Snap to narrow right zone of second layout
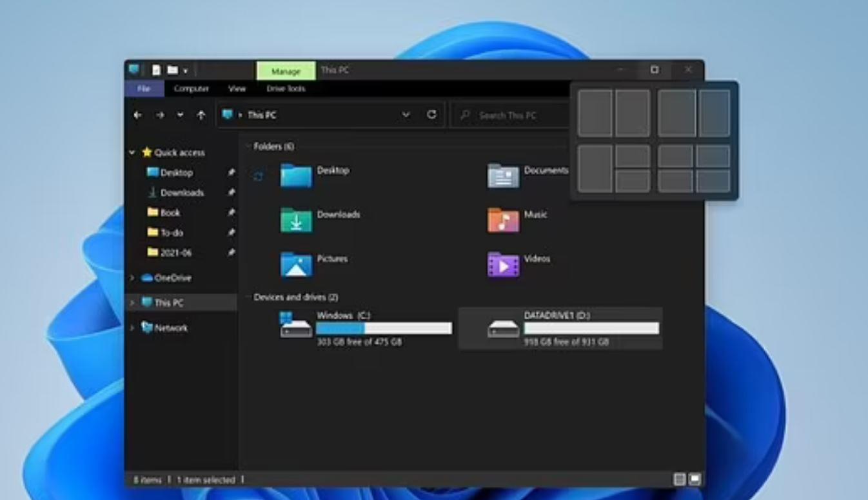The width and height of the screenshot is (868, 500). 715,113
